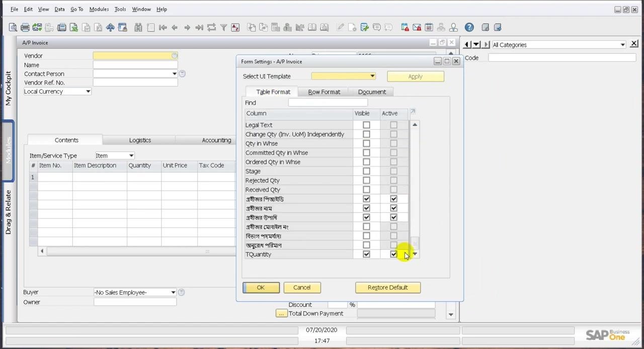
Task: Untick Active for TQuantity column
Action: [x=393, y=254]
